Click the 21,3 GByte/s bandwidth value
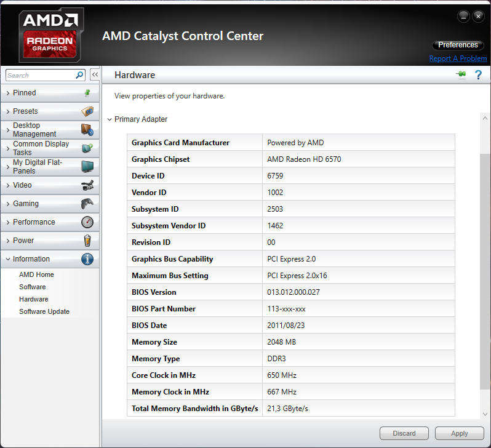Viewport: 491px width, 448px height. tap(287, 408)
